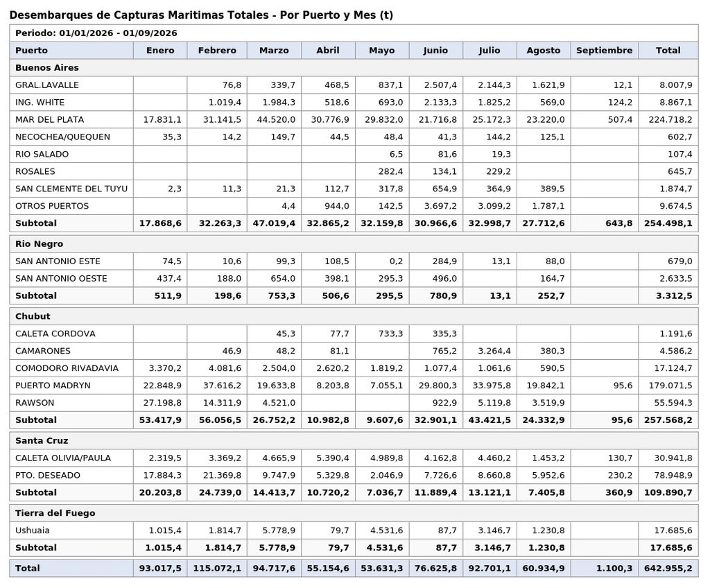Click the Mayo column header
710x588 pixels.
pos(382,51)
